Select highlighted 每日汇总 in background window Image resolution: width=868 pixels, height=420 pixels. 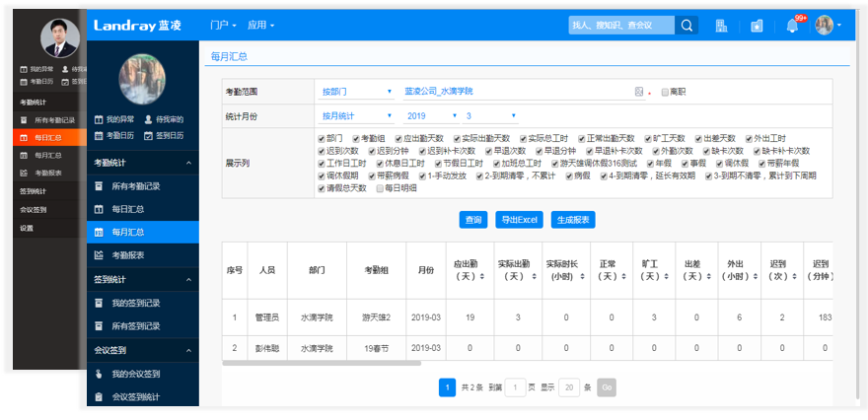point(50,138)
